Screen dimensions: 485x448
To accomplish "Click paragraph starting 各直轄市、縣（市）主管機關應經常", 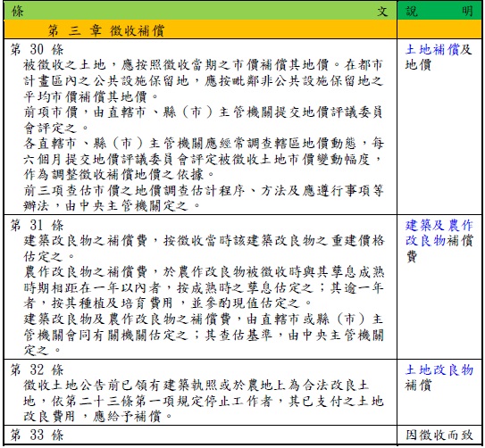I will tap(204, 159).
